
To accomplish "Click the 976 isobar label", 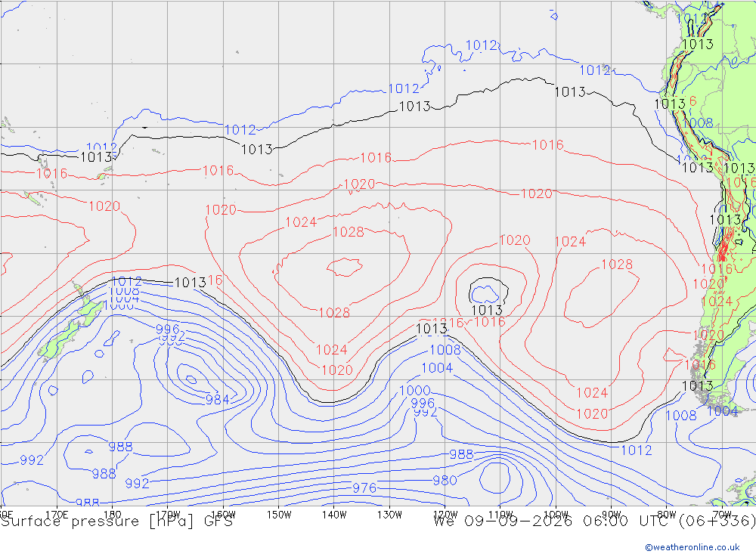I will coord(364,488).
